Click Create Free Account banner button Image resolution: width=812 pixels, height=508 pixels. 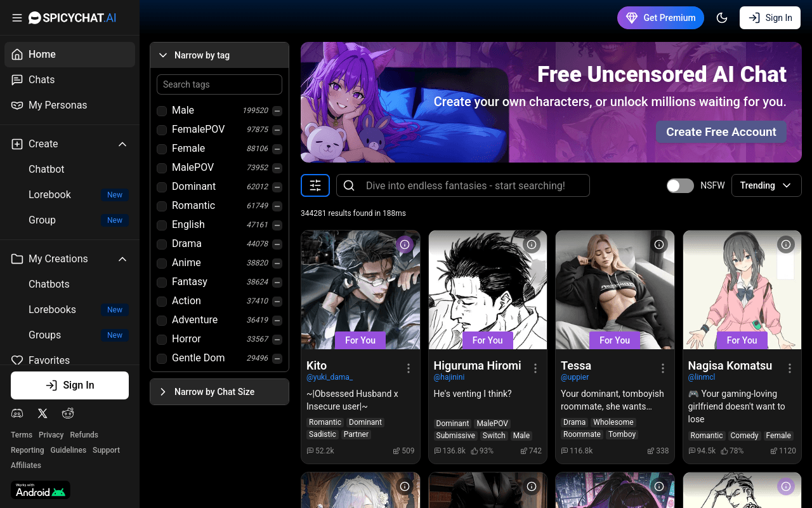721,132
